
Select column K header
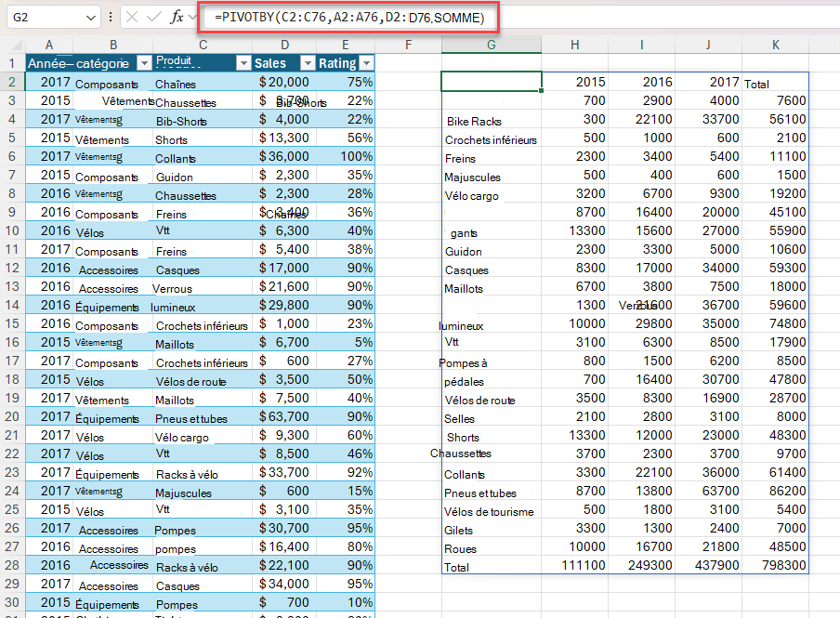(x=776, y=45)
